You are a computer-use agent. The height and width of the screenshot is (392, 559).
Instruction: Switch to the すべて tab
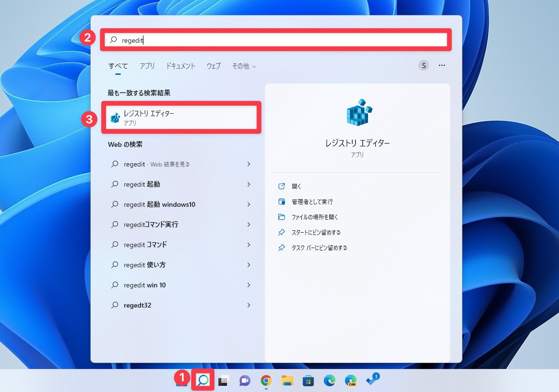118,66
